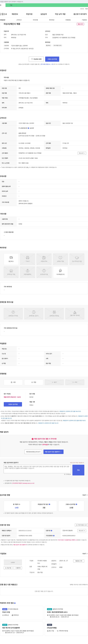Select the 주택자금 지원 welfare icon

[x=11, y=272]
